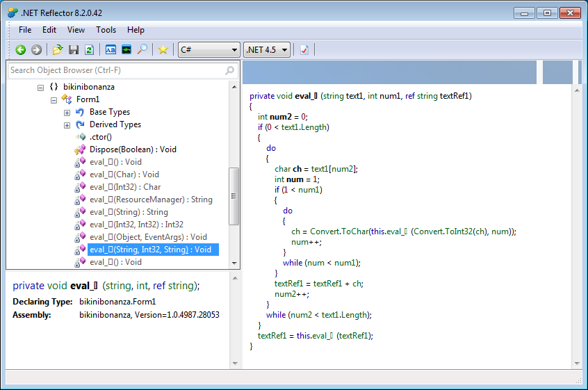Select the eval_(Object, EventArgs) : Void row
588x390 pixels.
[148, 237]
